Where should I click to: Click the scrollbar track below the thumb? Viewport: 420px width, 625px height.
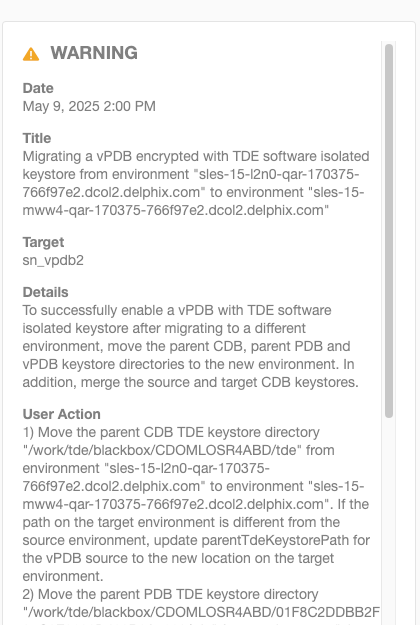pyautogui.click(x=389, y=518)
